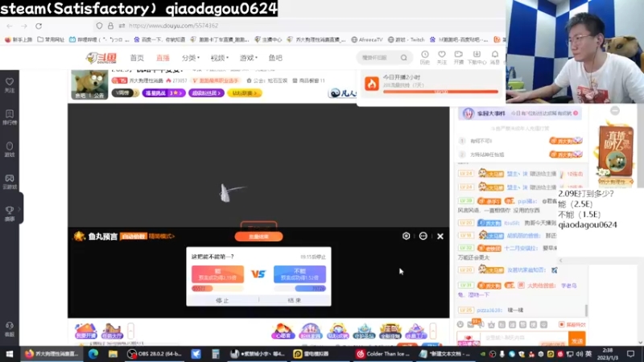Open the 粉丝家园 activity icon
The image size is (644, 362).
point(310,331)
